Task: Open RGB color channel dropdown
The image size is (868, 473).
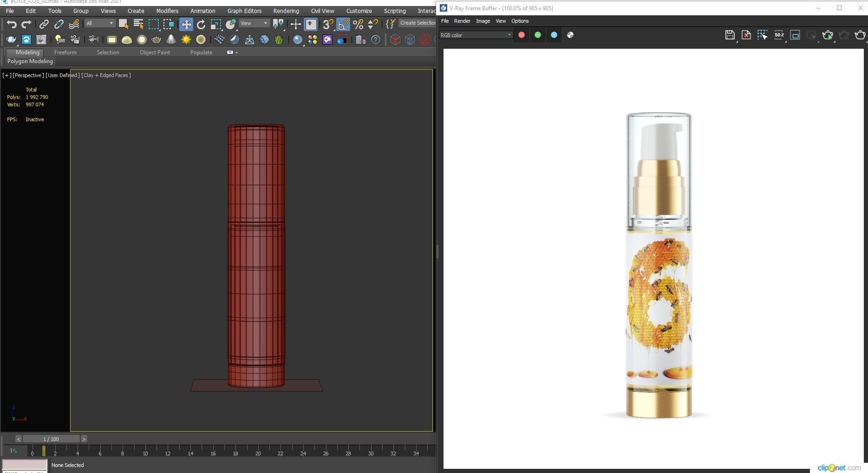Action: point(476,35)
